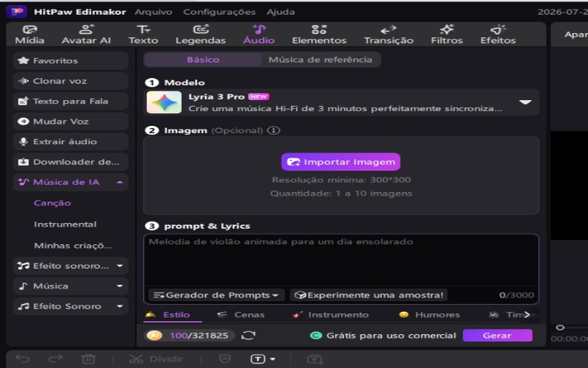The image size is (588, 368).
Task: Open the dropdown arrow beside T tool
Action: click(273, 359)
